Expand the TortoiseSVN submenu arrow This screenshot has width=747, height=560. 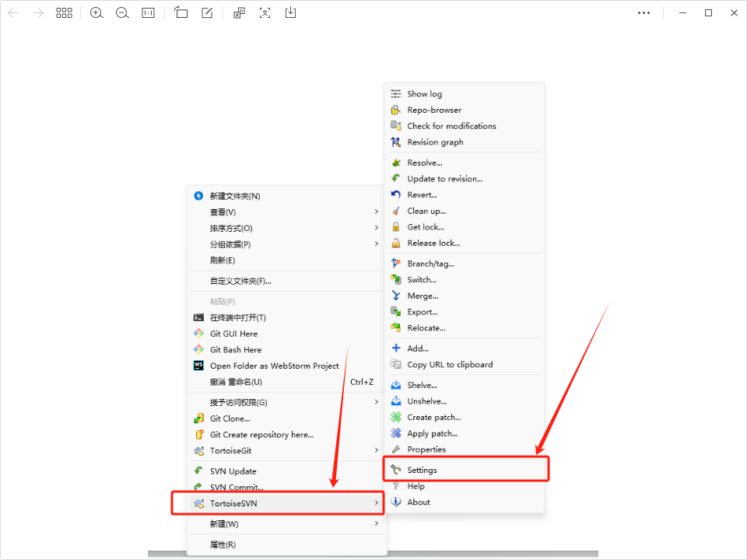coord(377,503)
